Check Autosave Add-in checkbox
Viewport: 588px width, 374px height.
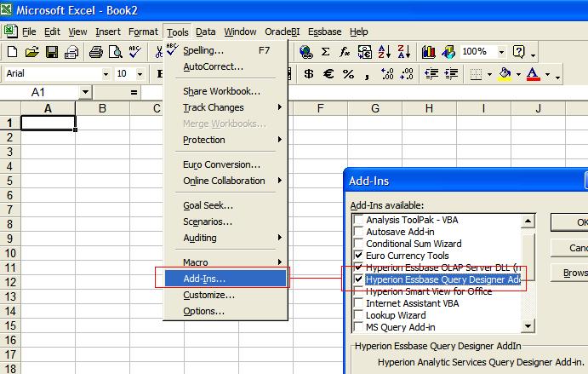click(359, 232)
